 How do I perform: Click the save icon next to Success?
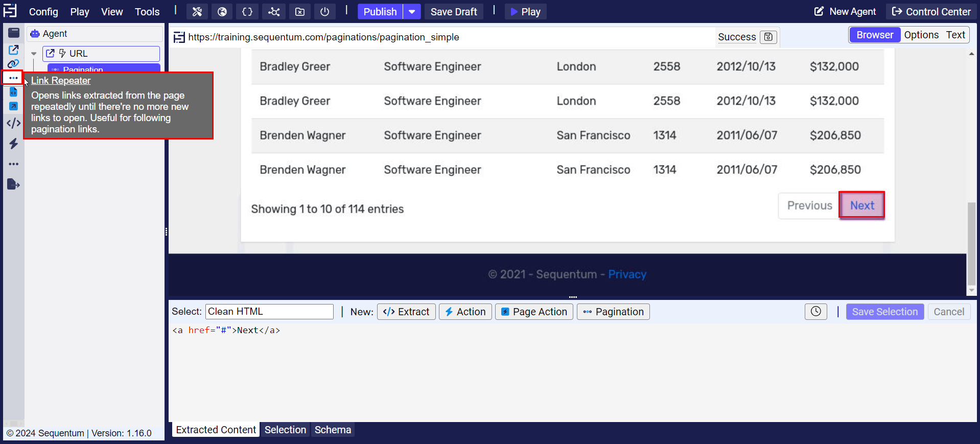point(768,37)
